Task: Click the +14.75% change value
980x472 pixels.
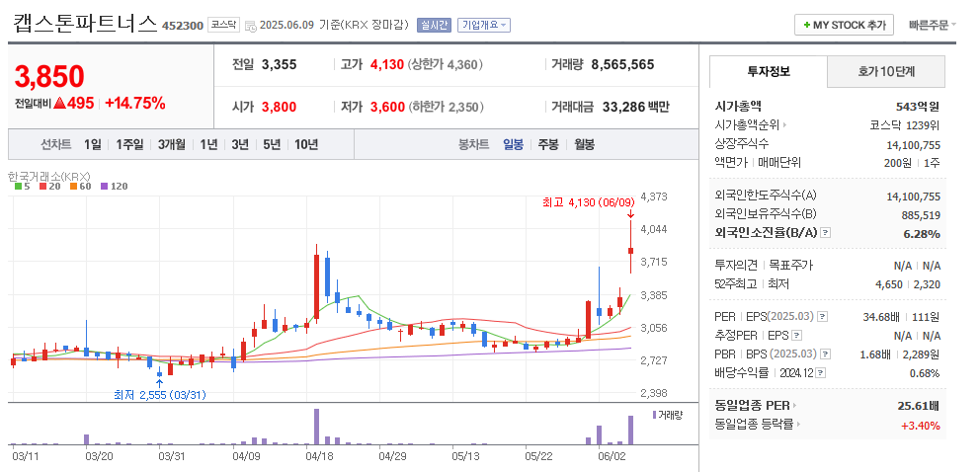Action: [x=135, y=103]
